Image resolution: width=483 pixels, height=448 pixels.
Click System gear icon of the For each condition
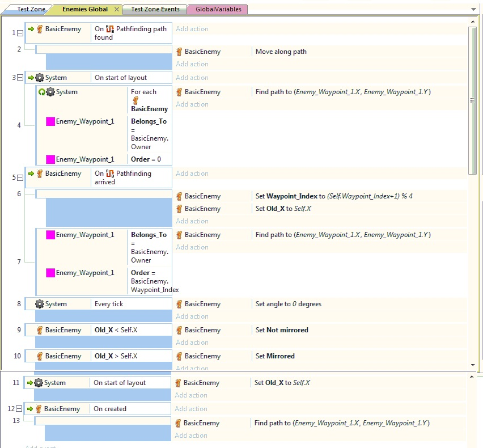(50, 92)
